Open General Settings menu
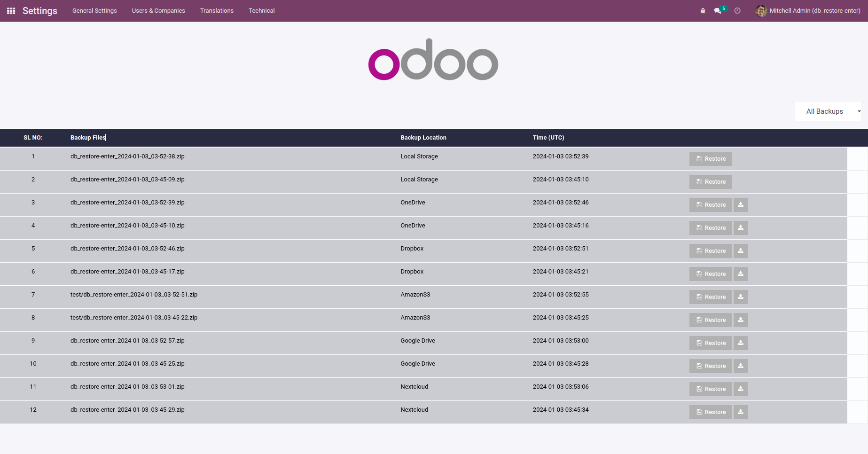The image size is (868, 454). coord(94,11)
